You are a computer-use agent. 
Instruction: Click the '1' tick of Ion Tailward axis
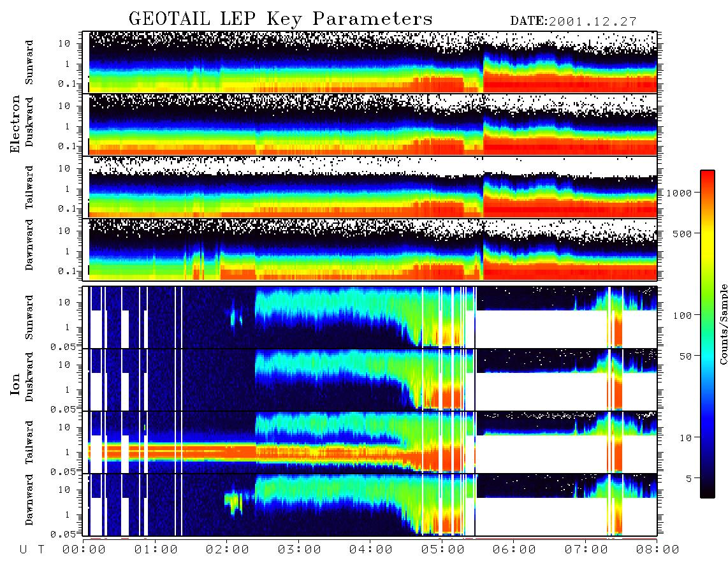point(68,452)
